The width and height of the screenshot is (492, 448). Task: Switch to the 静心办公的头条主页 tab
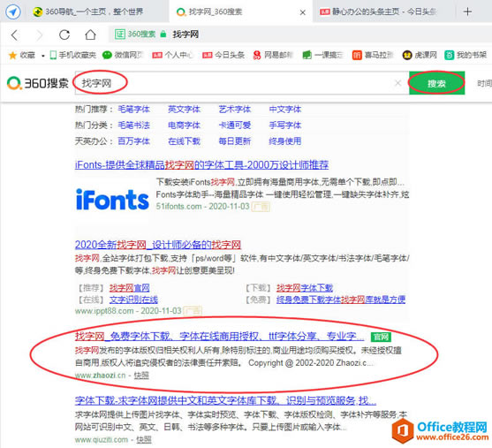point(378,12)
